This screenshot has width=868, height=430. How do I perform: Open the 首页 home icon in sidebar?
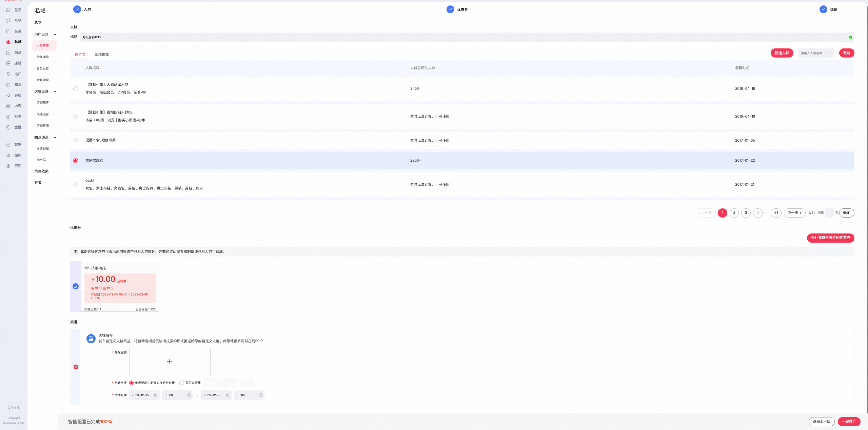(x=8, y=10)
